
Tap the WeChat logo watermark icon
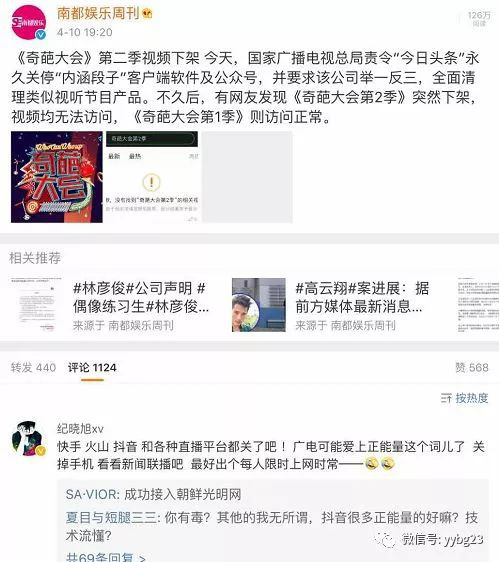[384, 539]
